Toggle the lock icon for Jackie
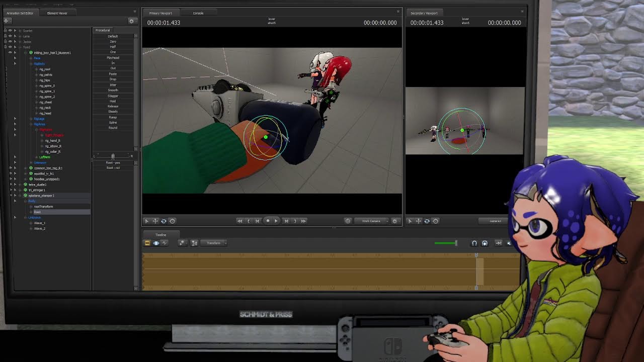 (5, 42)
